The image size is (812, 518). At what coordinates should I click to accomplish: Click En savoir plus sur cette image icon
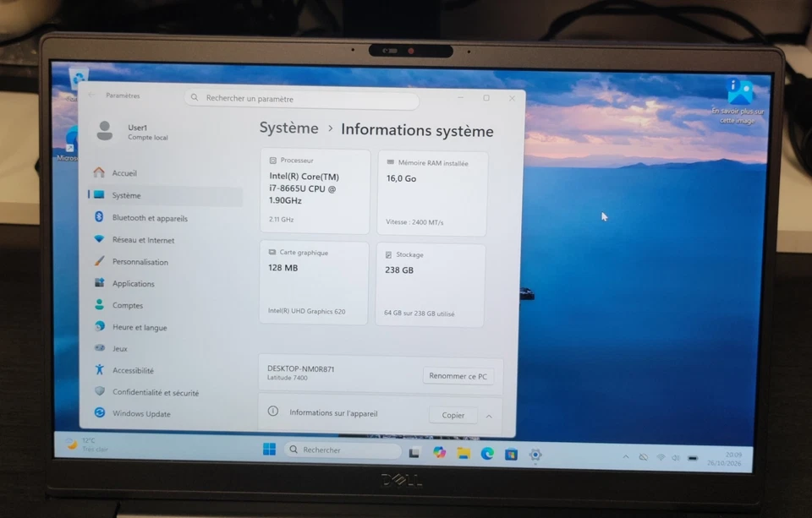click(x=739, y=92)
